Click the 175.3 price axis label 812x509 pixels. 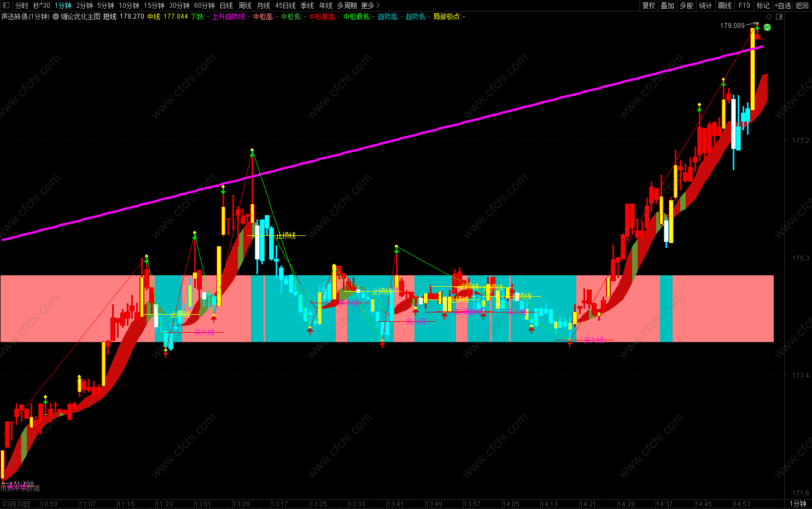pos(801,258)
